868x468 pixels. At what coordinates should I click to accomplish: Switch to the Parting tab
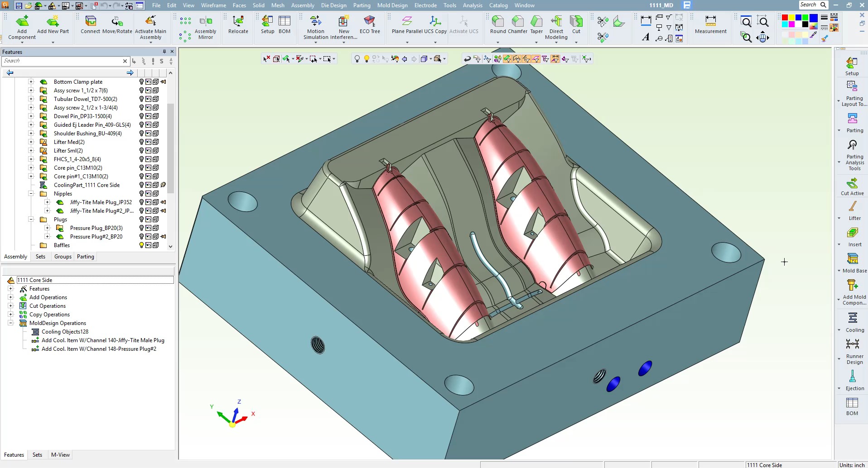point(85,257)
